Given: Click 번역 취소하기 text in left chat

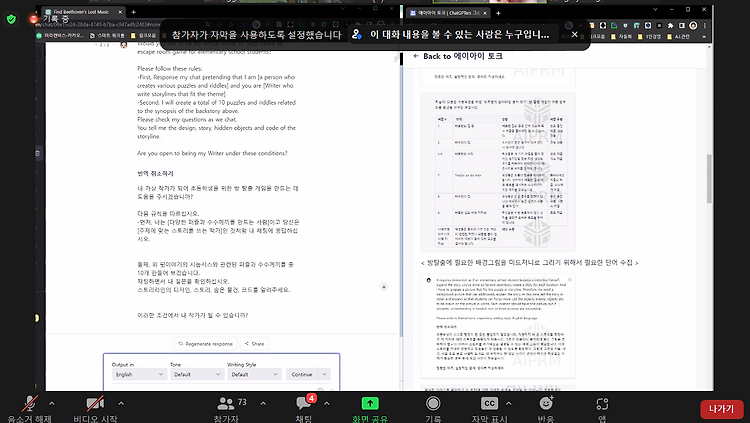Looking at the screenshot, I should tap(155, 173).
